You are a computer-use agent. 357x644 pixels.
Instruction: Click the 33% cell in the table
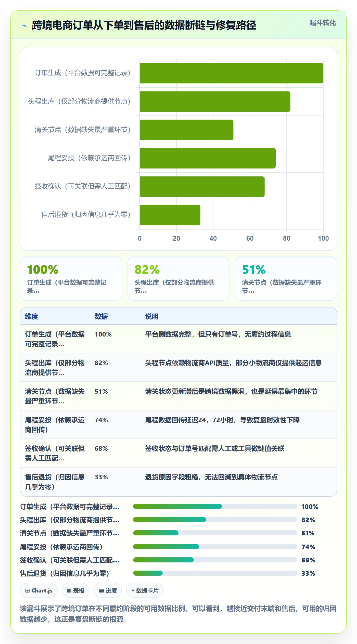[x=101, y=477]
